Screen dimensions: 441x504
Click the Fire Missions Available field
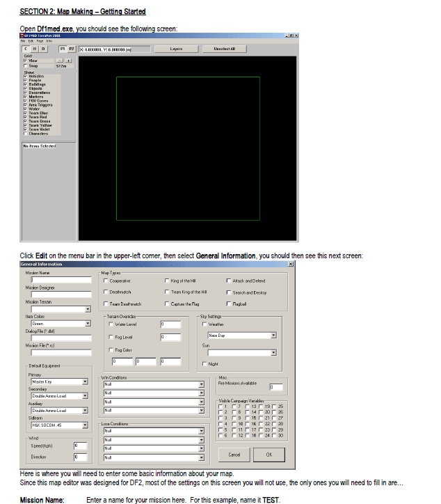[276, 387]
